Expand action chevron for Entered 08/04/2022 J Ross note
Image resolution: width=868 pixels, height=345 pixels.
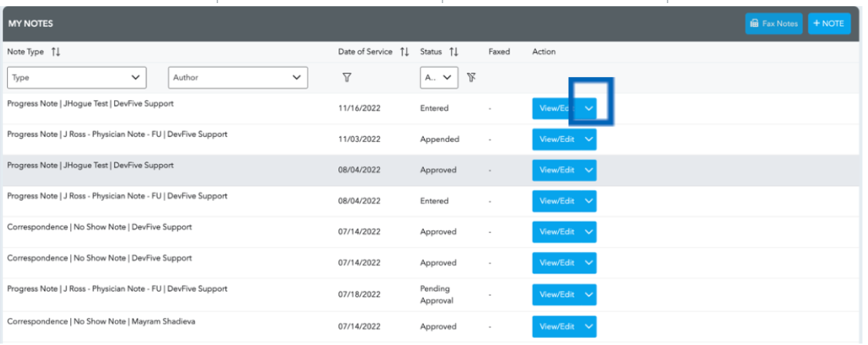tap(589, 201)
